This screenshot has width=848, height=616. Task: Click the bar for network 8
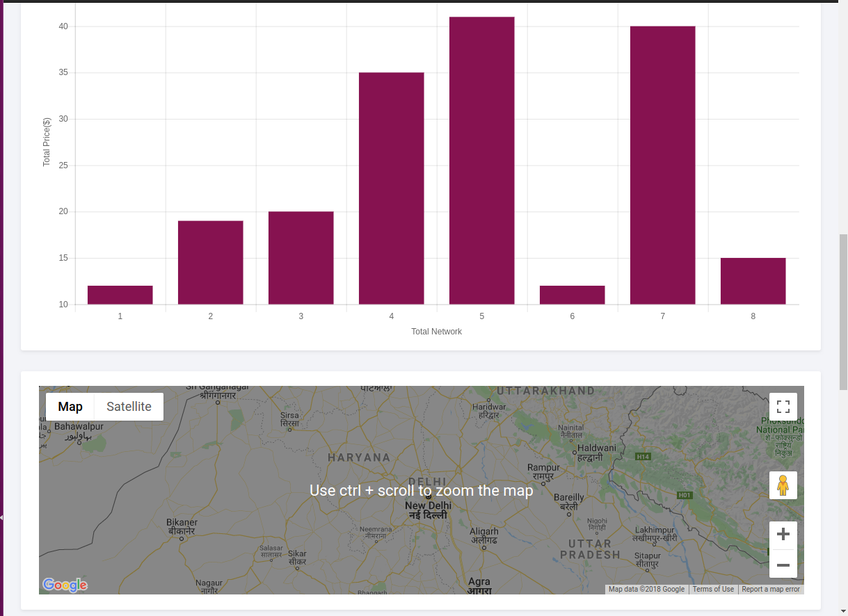753,281
